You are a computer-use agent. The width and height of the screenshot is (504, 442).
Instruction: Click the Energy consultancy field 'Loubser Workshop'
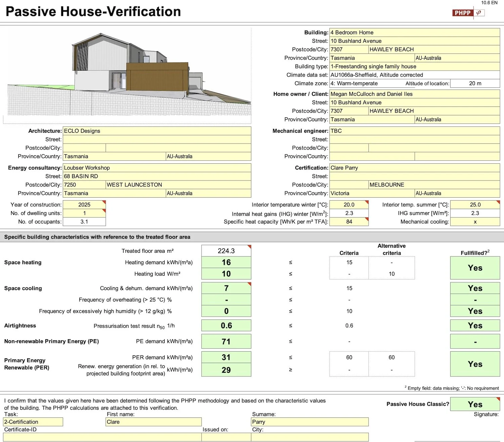tap(157, 168)
